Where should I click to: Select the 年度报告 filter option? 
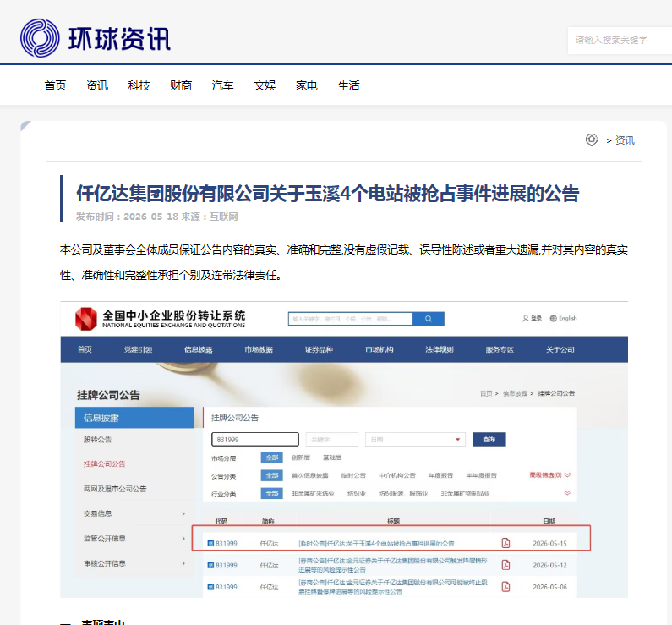click(440, 475)
